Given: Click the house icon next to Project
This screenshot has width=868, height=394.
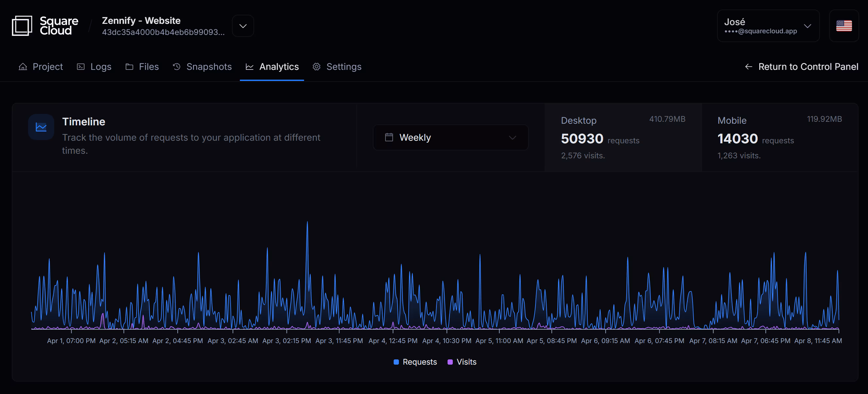Looking at the screenshot, I should [x=23, y=67].
